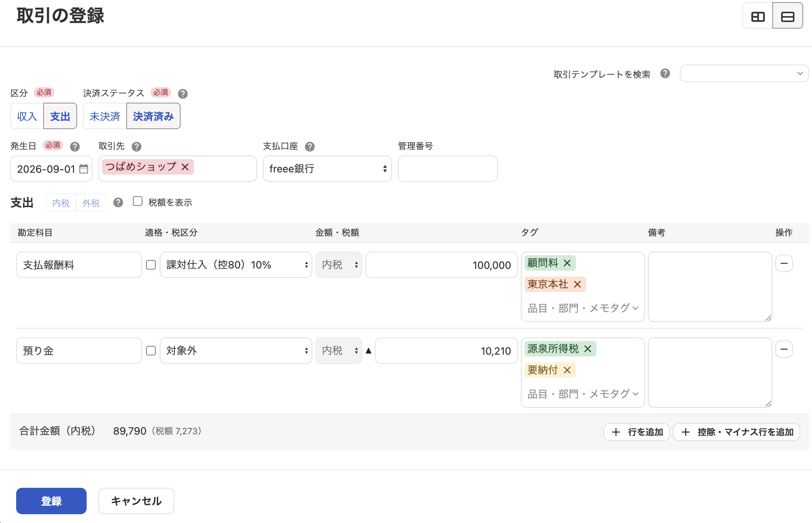Set settlement status to 決済済み
812x523 pixels.
pyautogui.click(x=153, y=116)
